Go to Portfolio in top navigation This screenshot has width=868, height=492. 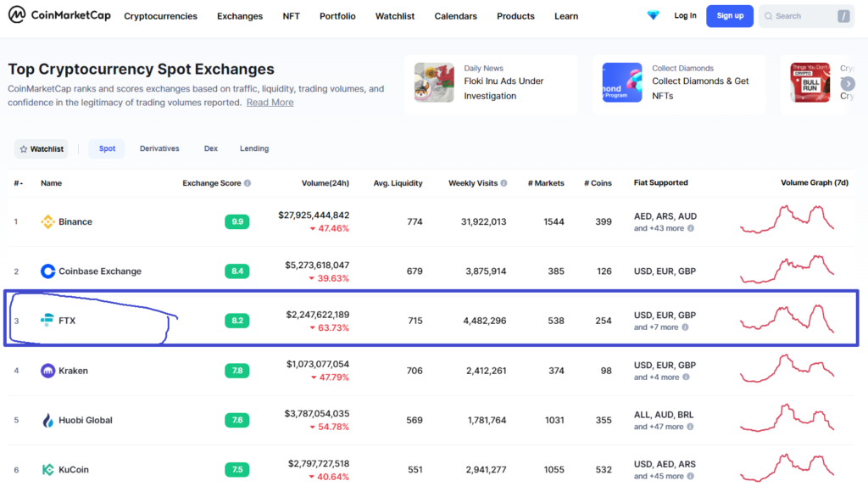[337, 16]
